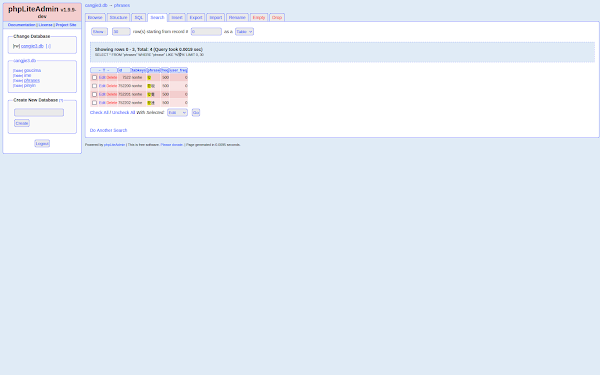
Task: Click the Logout button
Action: coord(42,143)
